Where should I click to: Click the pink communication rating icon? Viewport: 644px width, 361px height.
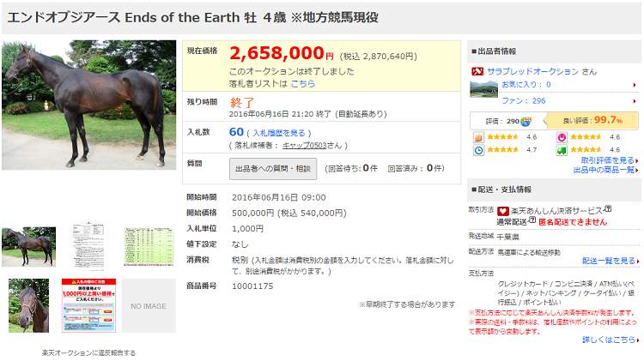click(x=562, y=137)
